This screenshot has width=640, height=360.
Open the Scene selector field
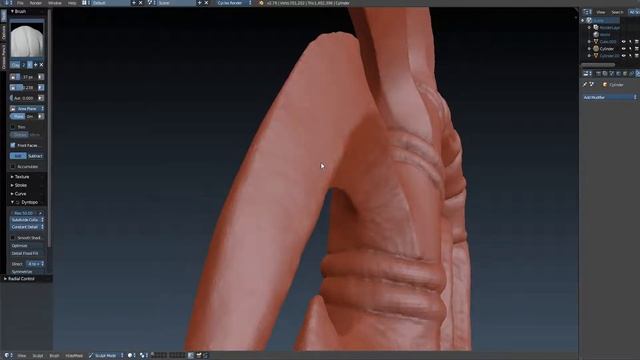(x=176, y=3)
